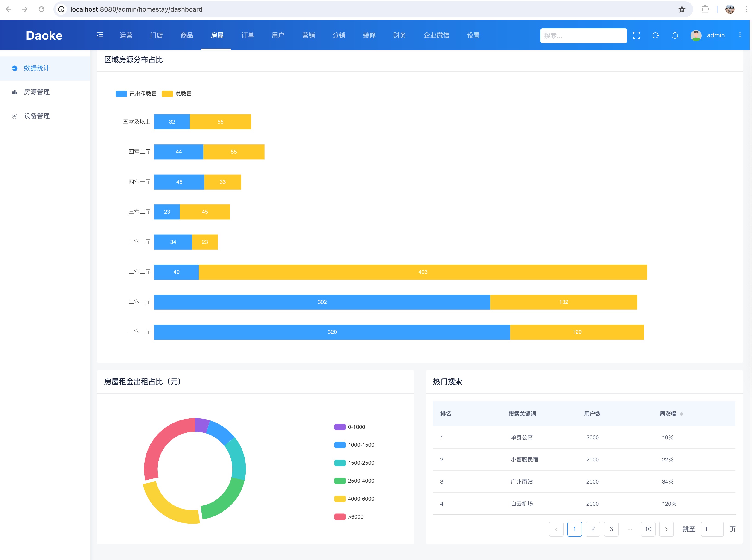Click the refresh icon in header

(656, 35)
